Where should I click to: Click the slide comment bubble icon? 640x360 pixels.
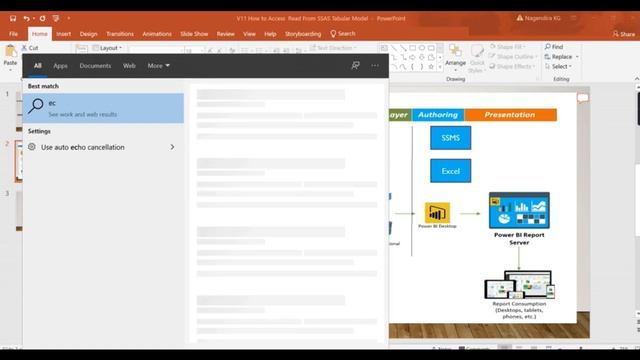[582, 98]
